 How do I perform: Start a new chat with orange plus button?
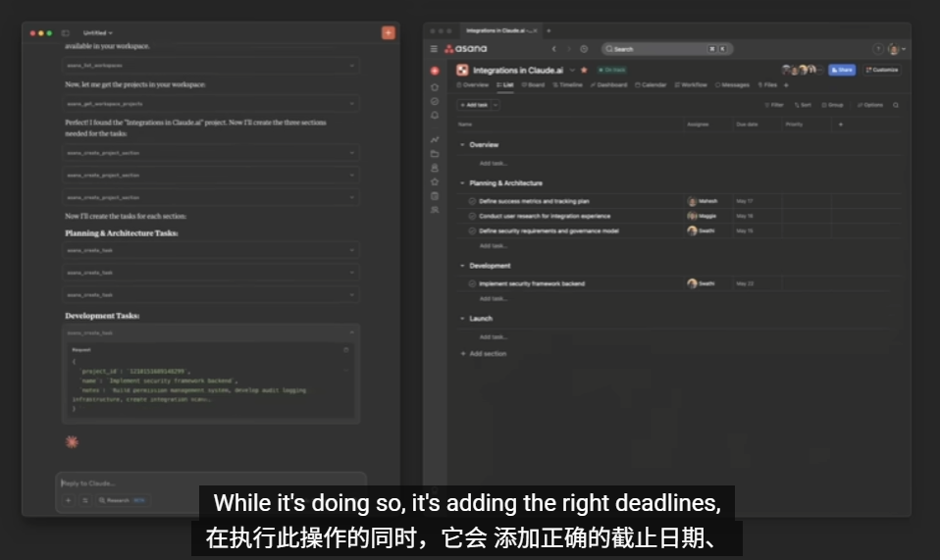pos(389,33)
